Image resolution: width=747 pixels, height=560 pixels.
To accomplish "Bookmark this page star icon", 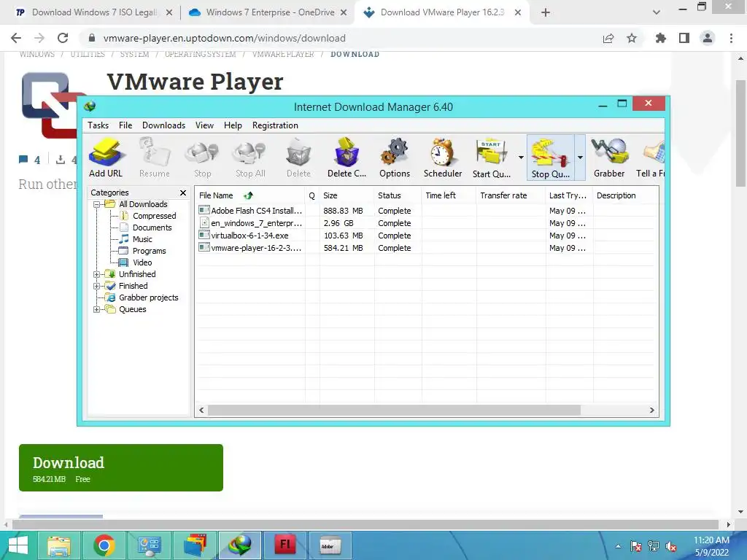I will pos(632,38).
